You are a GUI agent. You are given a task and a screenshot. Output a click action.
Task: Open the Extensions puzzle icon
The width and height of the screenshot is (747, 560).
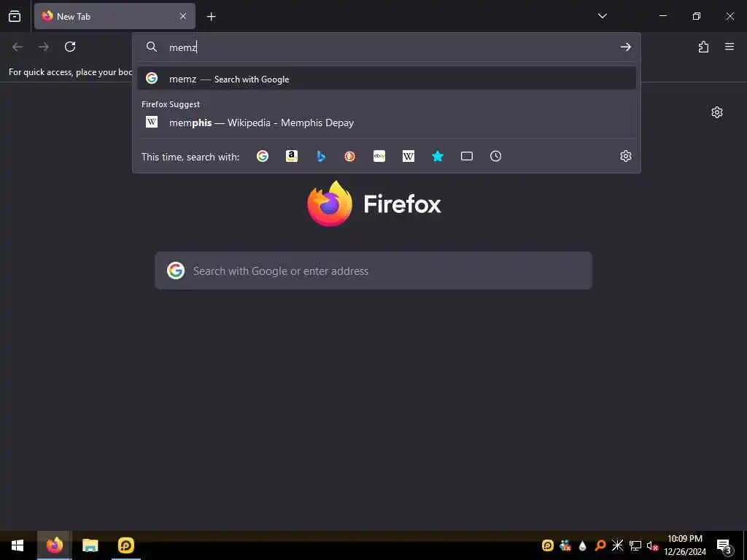point(703,47)
